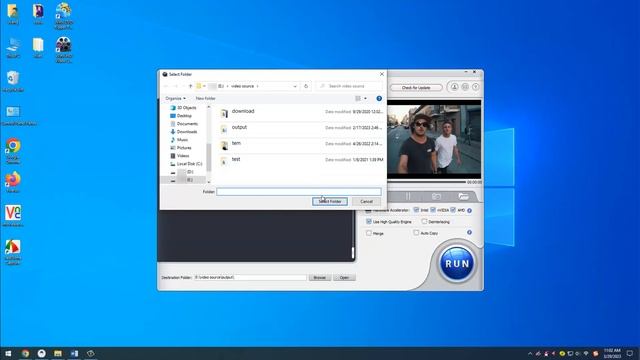
Task: Click video source in the breadcrumb path
Action: point(242,86)
